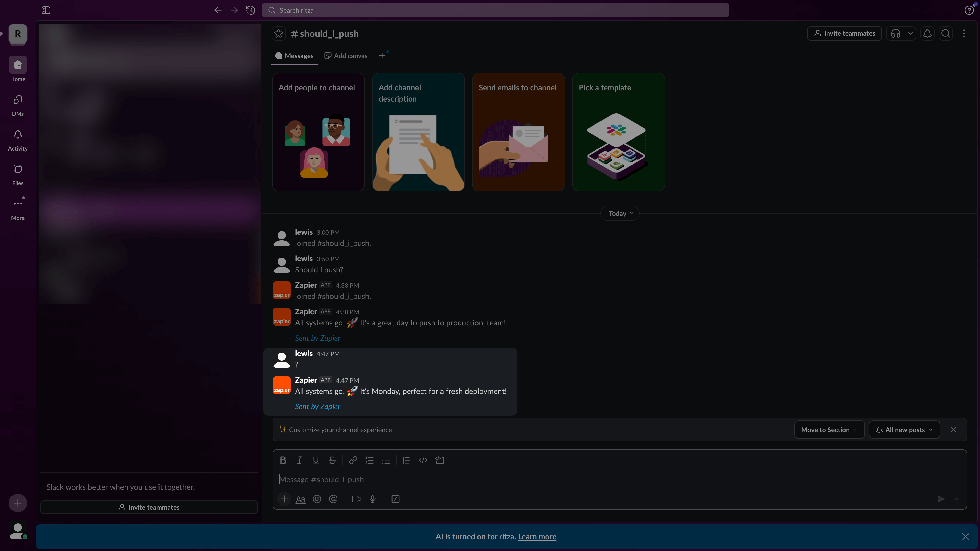Star the should_i_push channel
The width and height of the screenshot is (980, 551).
pos(278,33)
